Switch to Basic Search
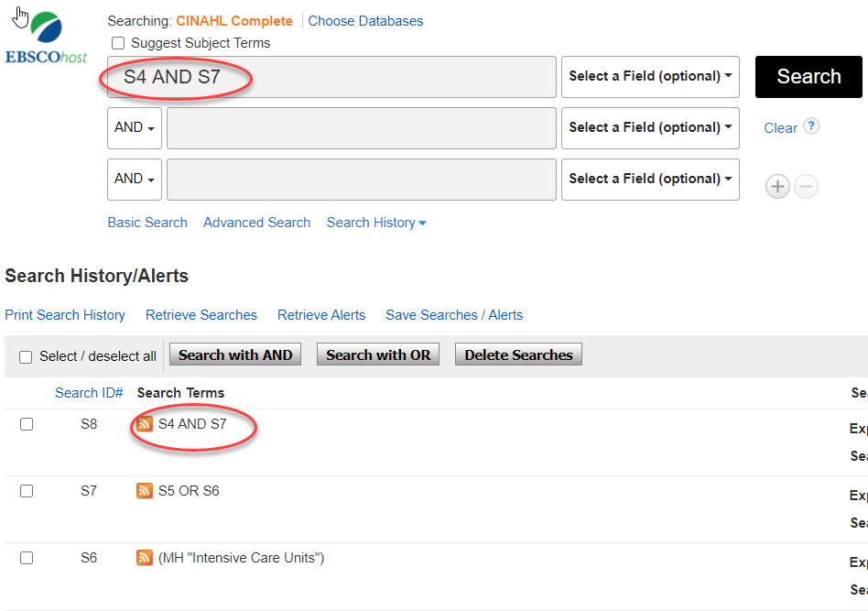The width and height of the screenshot is (868, 611). (147, 223)
